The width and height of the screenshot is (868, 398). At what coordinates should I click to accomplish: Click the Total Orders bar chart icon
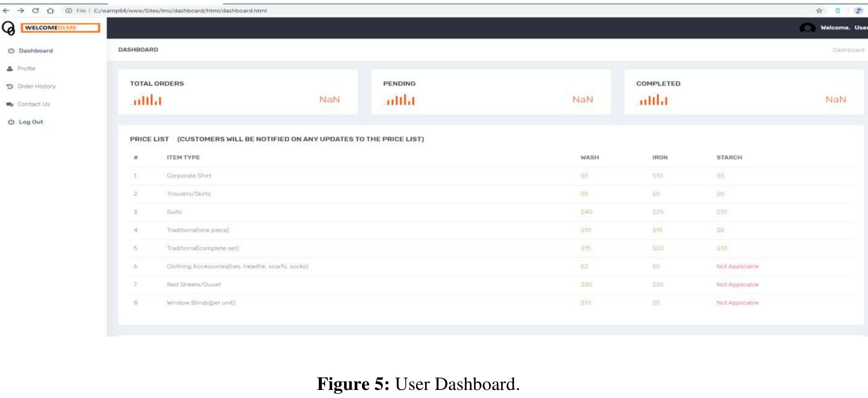(146, 100)
